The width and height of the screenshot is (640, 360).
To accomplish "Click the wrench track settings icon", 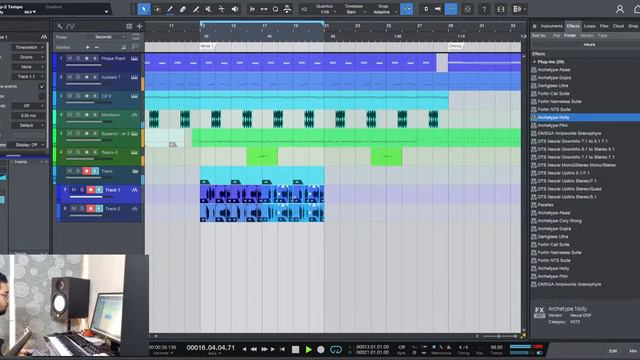I will click(x=60, y=27).
